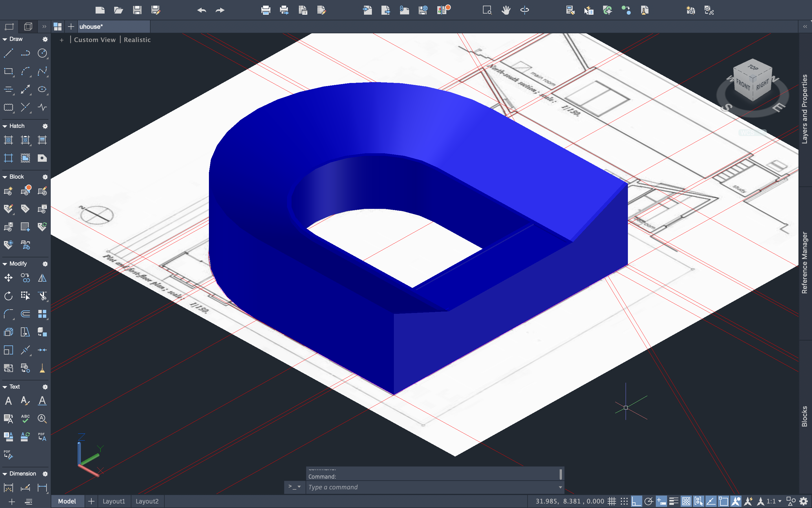The image size is (812, 508).
Task: Open a drawing with folder icon
Action: click(118, 10)
